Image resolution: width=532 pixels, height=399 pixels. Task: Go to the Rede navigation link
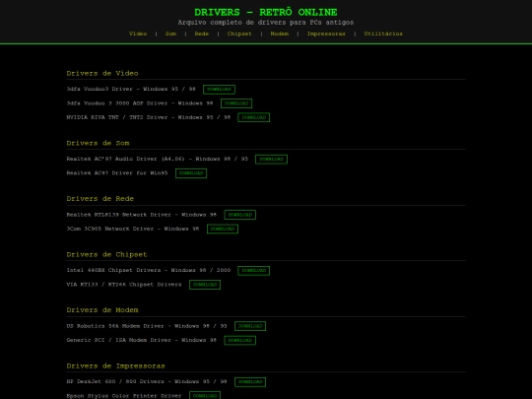202,33
